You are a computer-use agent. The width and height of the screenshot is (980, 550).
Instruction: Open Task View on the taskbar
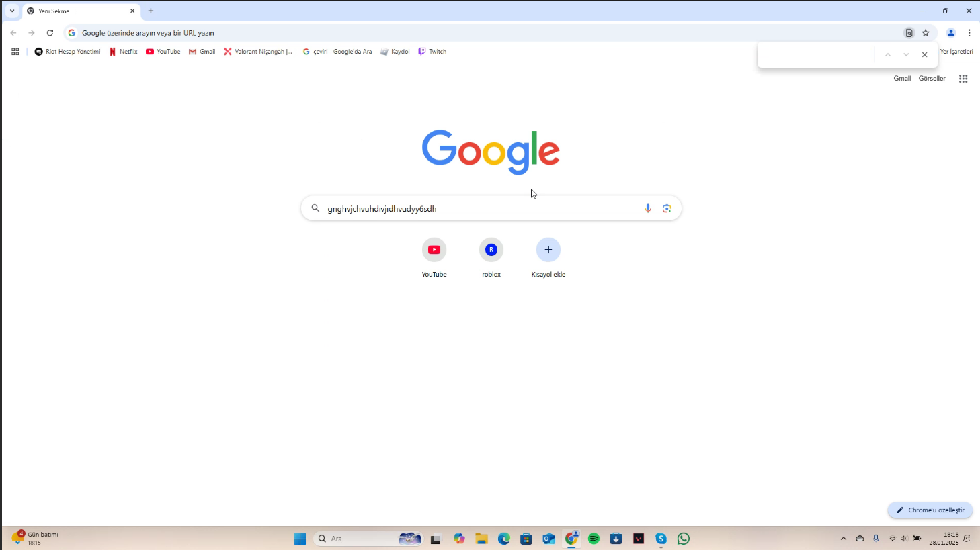436,539
